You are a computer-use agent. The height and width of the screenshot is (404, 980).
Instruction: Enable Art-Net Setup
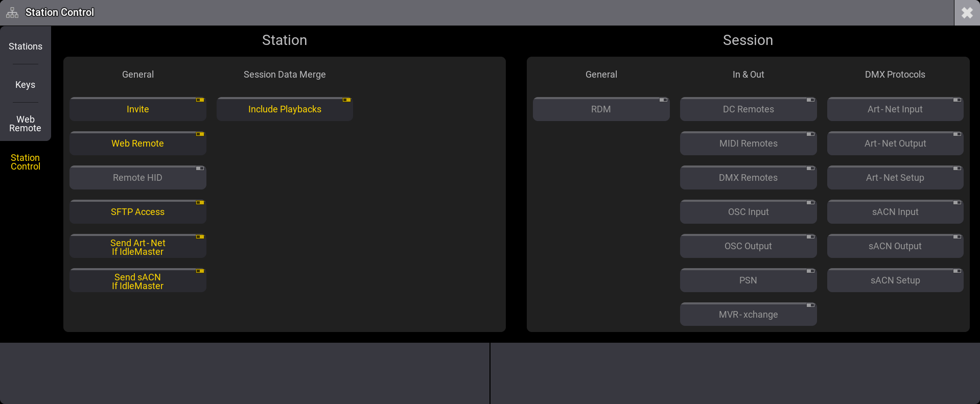coord(895,177)
